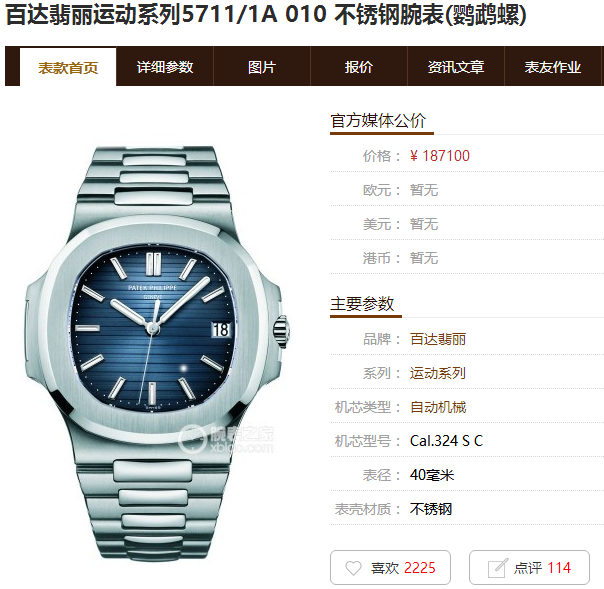Open the 运动系列 series link
Viewport: 604px width, 589px height.
[438, 373]
